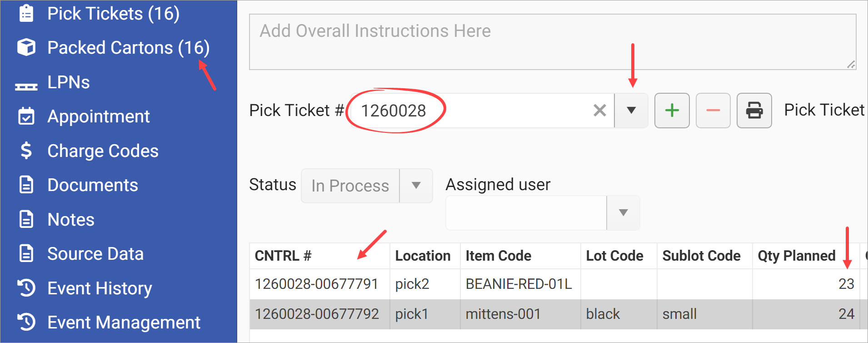Select the Charge Codes dollar icon

[x=26, y=151]
